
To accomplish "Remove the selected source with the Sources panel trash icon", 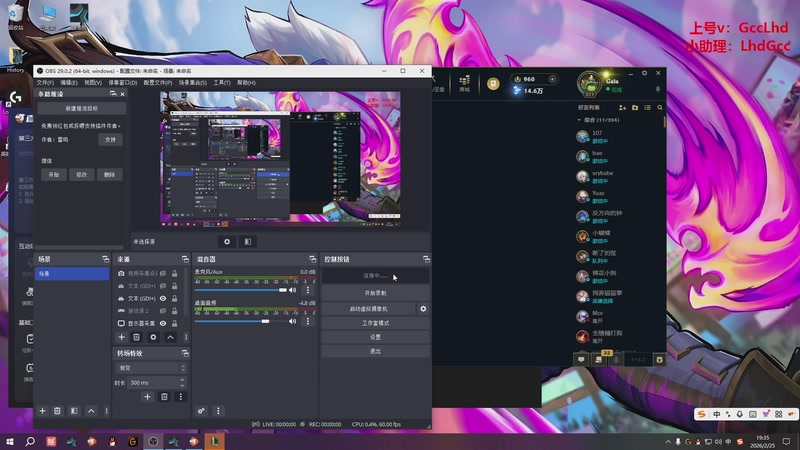I will [x=136, y=337].
